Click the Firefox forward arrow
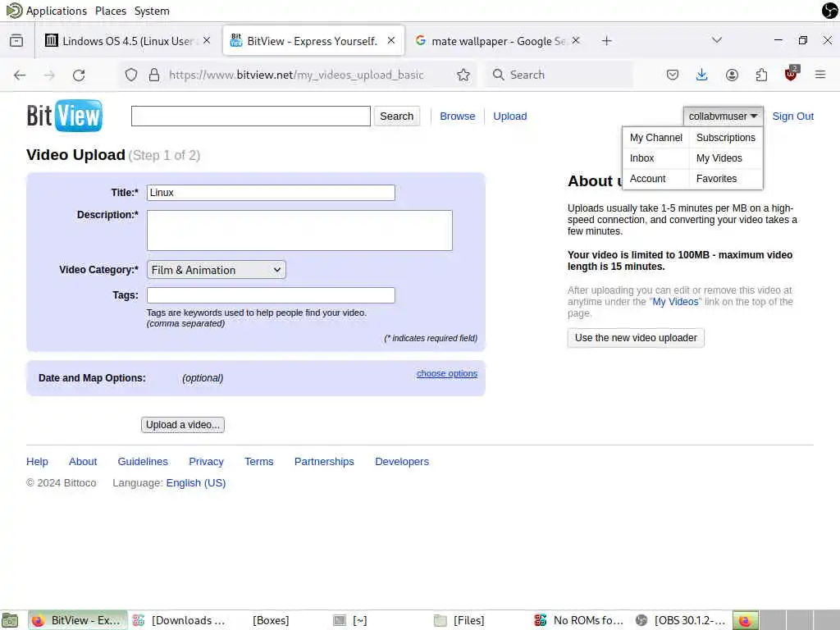The image size is (840, 630). click(49, 75)
